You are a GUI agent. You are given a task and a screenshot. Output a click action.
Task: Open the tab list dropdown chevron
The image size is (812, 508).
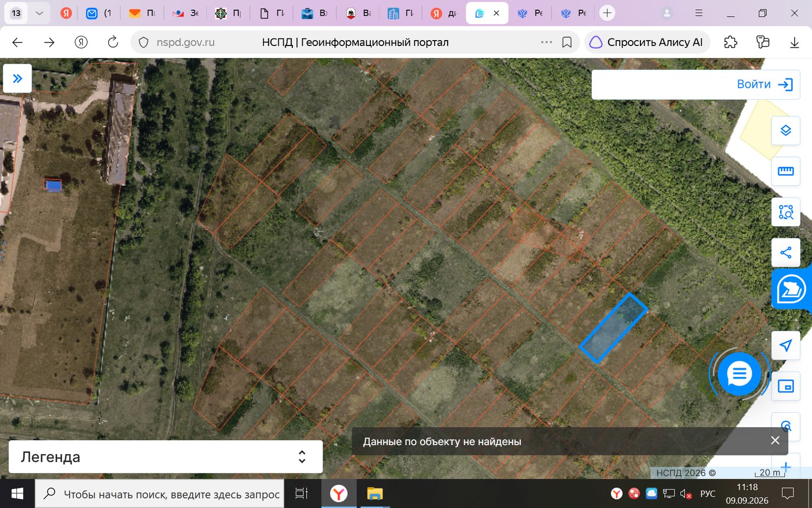coord(39,13)
